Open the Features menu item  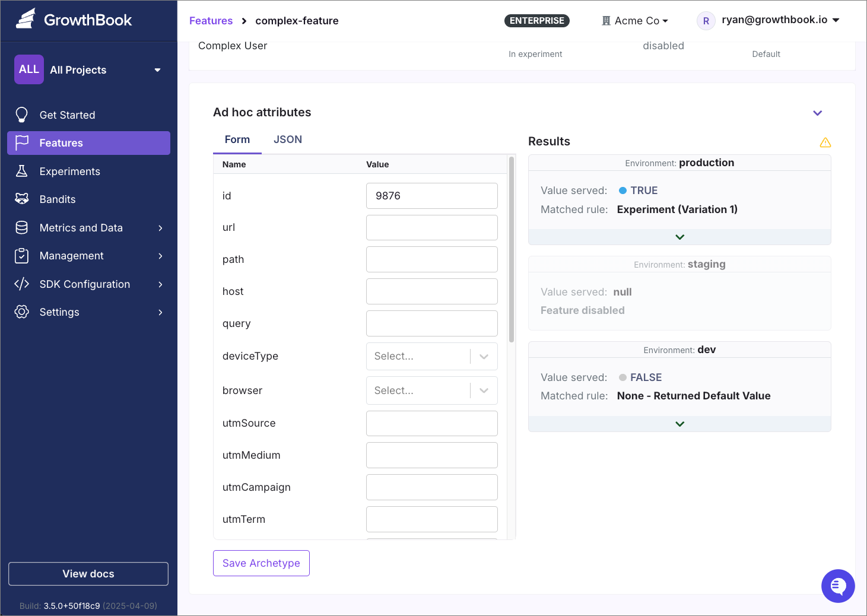coord(88,143)
